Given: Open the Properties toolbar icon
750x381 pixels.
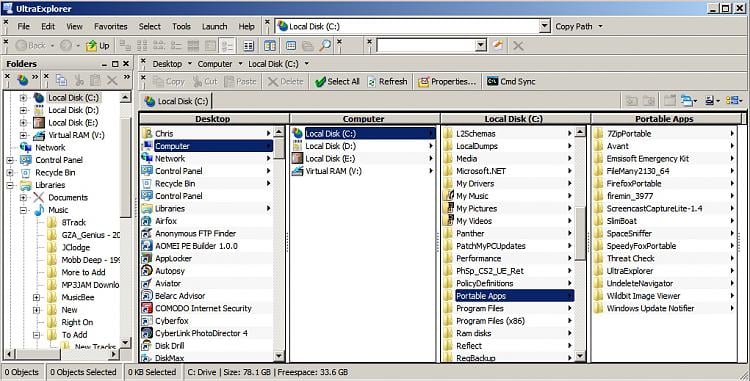Looking at the screenshot, I should click(423, 82).
